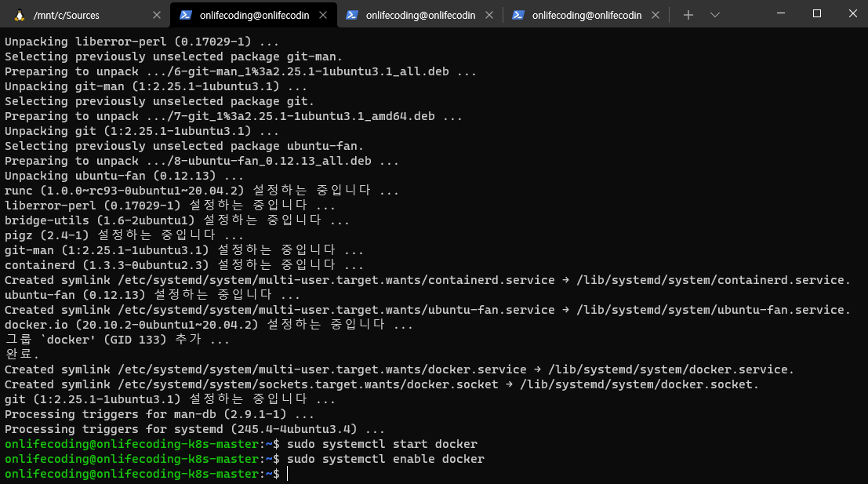Expand the new tab profile dropdown chevron
Viewport: 868px width, 484px height.
pyautogui.click(x=715, y=15)
